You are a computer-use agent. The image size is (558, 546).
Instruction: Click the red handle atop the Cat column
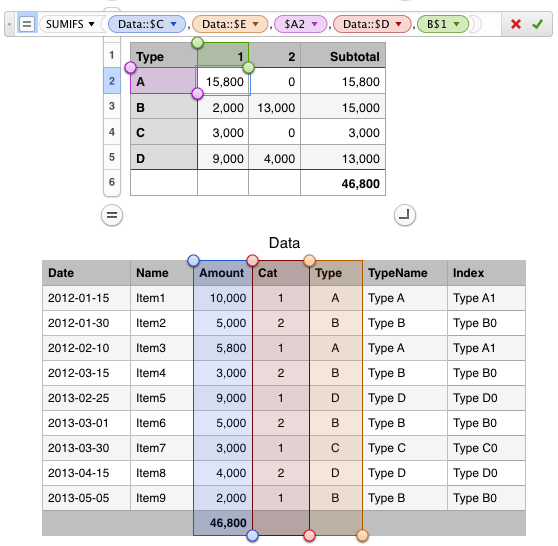coord(252,260)
